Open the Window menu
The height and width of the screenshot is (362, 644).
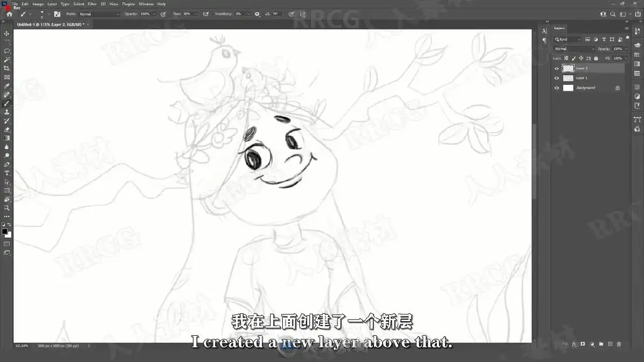[x=146, y=4]
